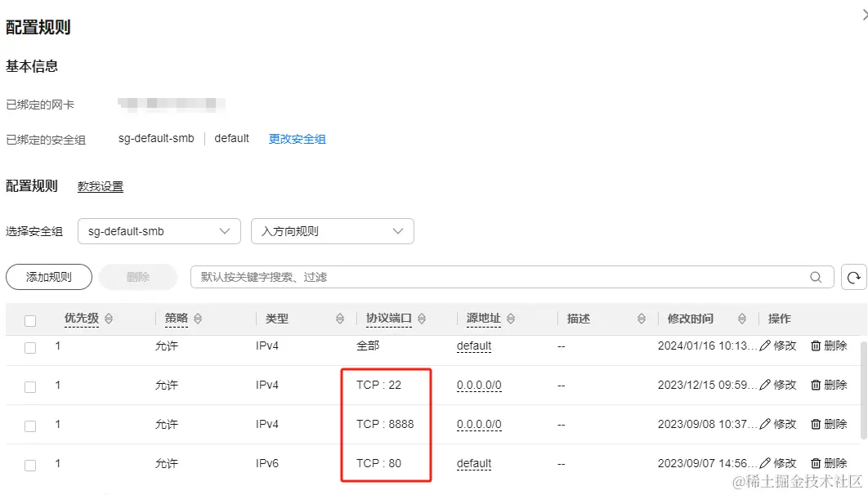Click the 2023/12/15 09:59 modification time
Viewport: 868px width, 495px height.
coord(707,385)
